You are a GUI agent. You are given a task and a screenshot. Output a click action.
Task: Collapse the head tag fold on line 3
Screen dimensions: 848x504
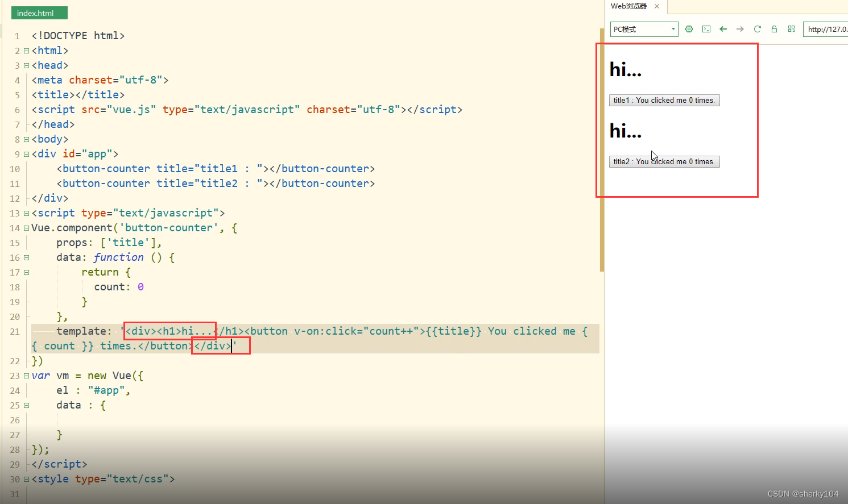tap(26, 65)
